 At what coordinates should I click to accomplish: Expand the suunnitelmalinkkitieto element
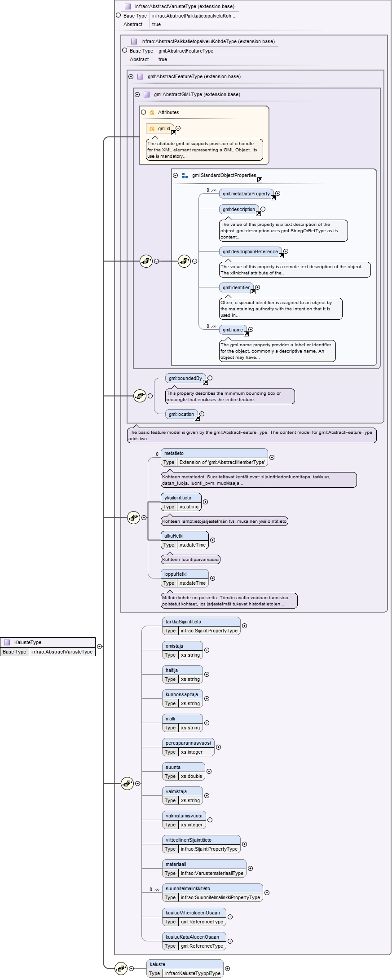tap(267, 892)
